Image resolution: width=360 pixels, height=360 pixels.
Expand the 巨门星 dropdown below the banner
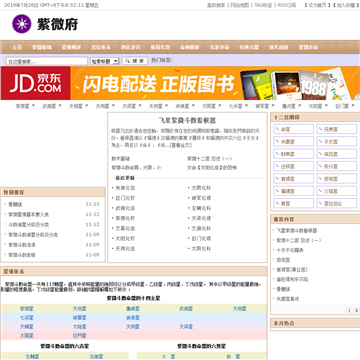[x=345, y=106]
